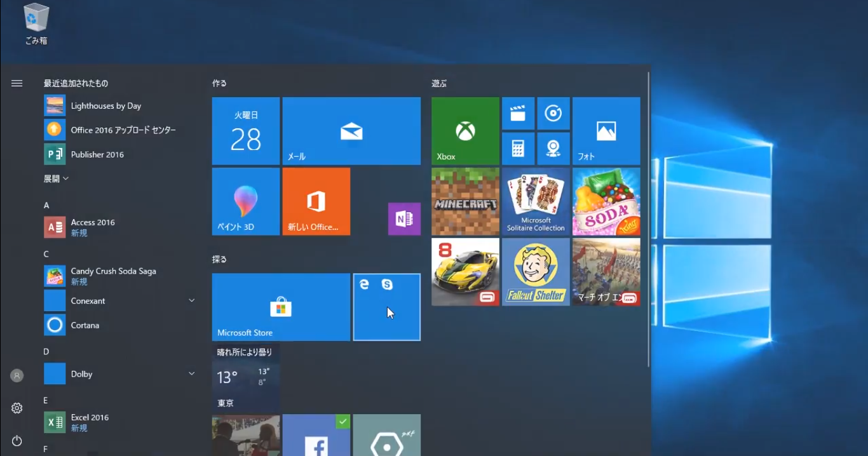Launch the ペイント 3D tile
The image size is (868, 456).
point(246,201)
